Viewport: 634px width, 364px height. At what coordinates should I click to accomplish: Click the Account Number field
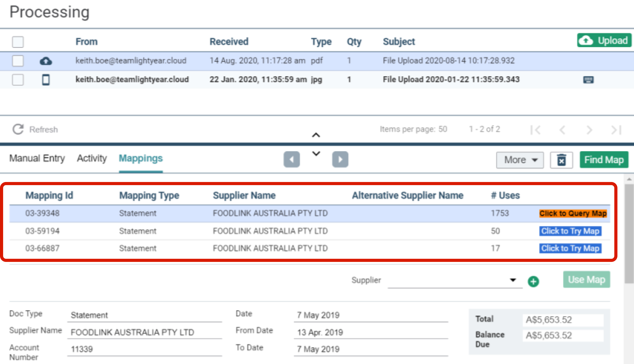click(144, 349)
